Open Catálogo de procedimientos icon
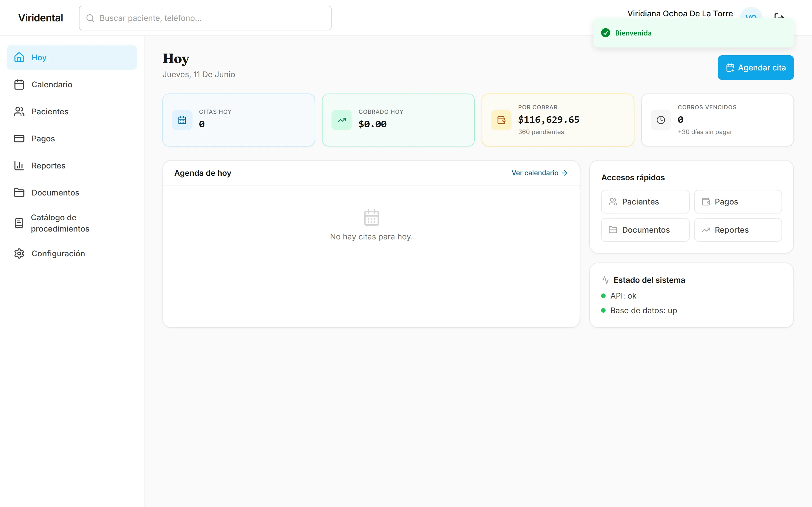Screen dimensions: 812x507 coord(19,223)
